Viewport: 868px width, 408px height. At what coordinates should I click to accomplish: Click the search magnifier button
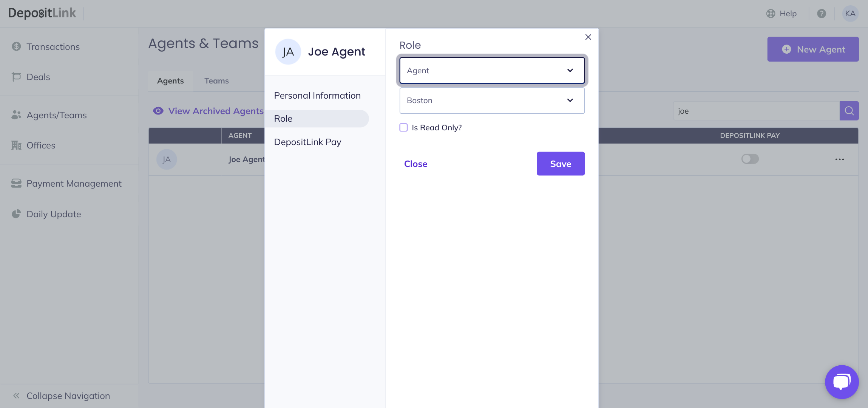849,111
